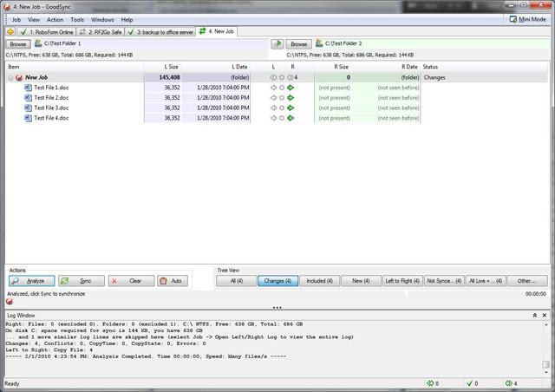Click the log window vertical scrollbar thumb
Image resolution: width=555 pixels, height=392 pixels.
coord(545,364)
